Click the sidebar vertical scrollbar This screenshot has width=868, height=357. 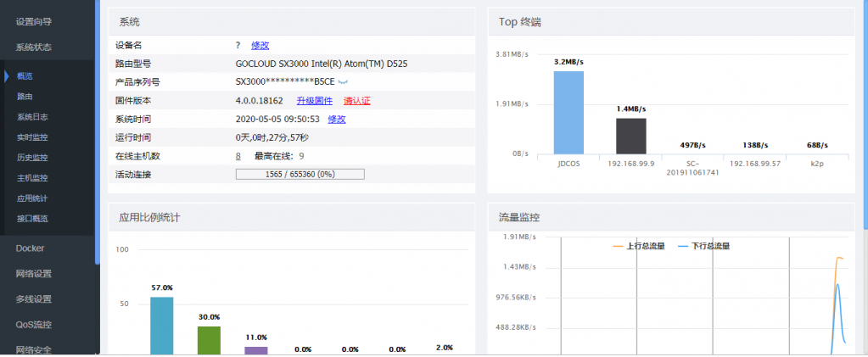click(x=98, y=133)
